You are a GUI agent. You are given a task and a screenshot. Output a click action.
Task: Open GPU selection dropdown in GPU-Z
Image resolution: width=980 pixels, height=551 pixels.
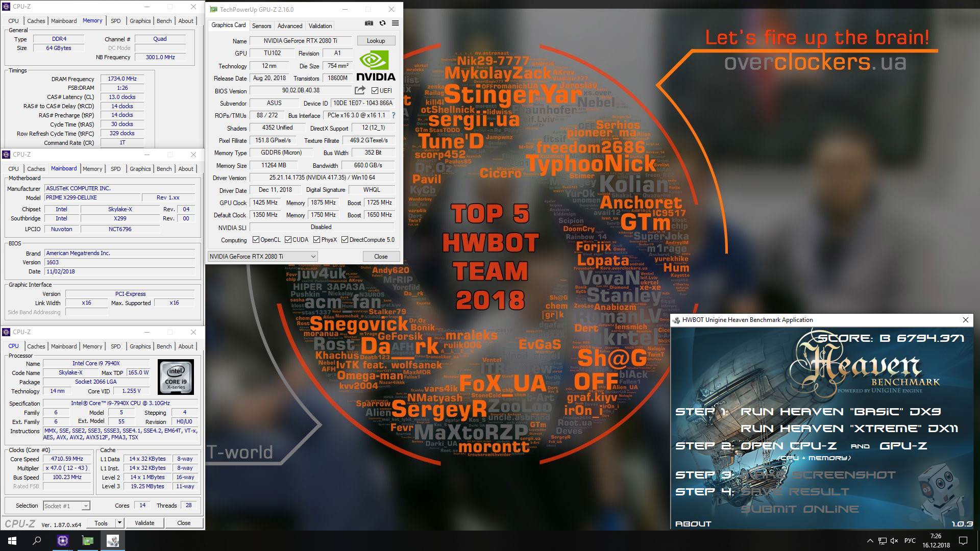[x=262, y=256]
